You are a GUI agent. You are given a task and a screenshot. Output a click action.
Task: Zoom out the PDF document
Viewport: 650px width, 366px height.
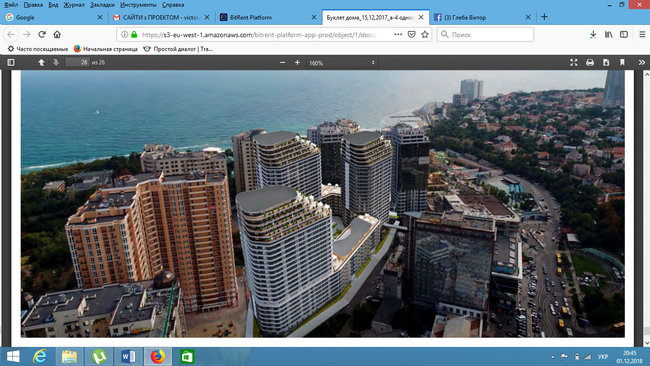[282, 63]
